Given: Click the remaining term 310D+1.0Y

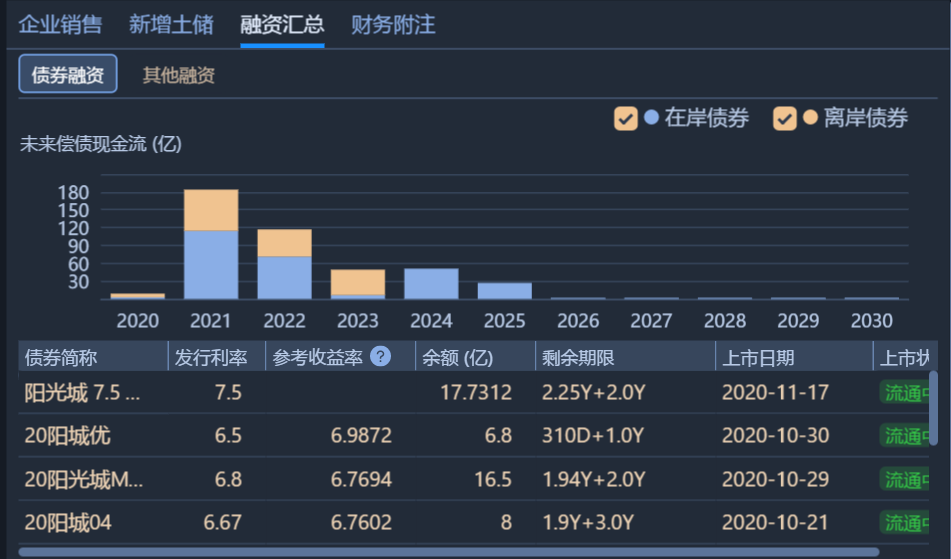Looking at the screenshot, I should (x=593, y=436).
